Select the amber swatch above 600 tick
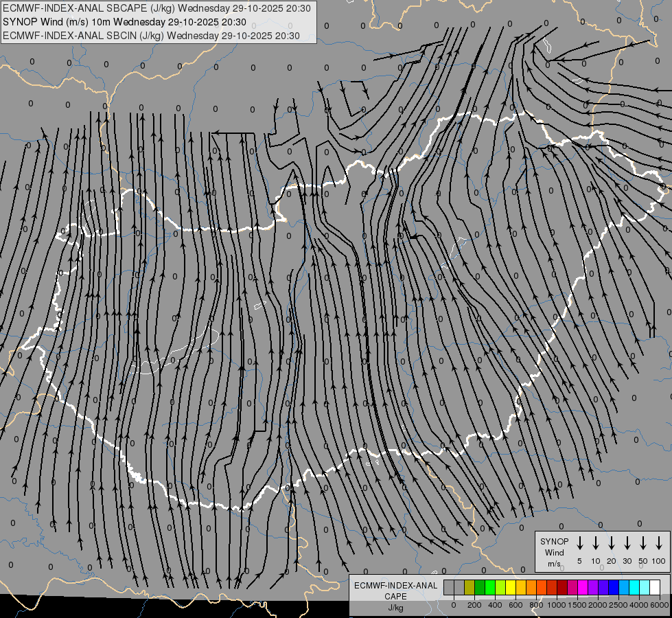Image resolution: width=672 pixels, height=618 pixels. (521, 588)
